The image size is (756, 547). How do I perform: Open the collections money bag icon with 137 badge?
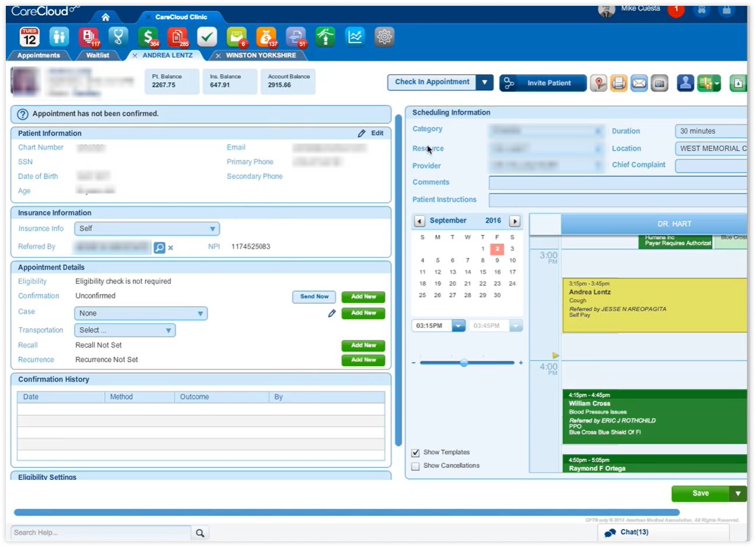tap(266, 37)
